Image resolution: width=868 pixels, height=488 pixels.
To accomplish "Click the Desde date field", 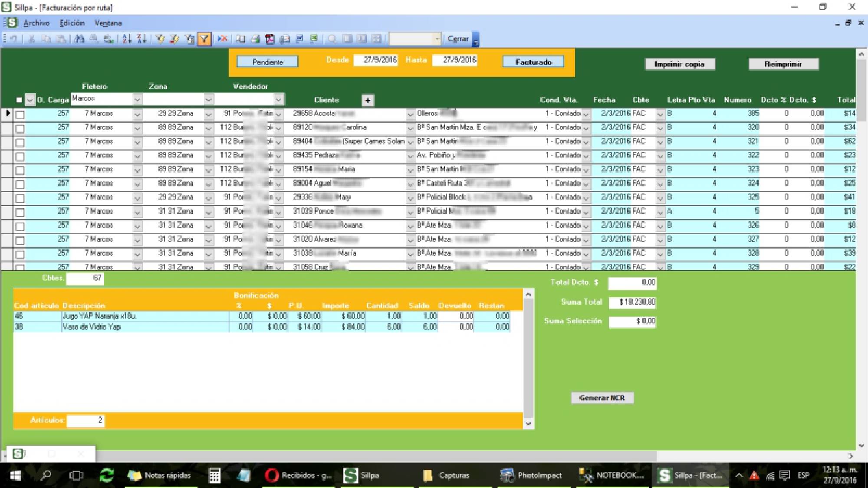I will [375, 60].
